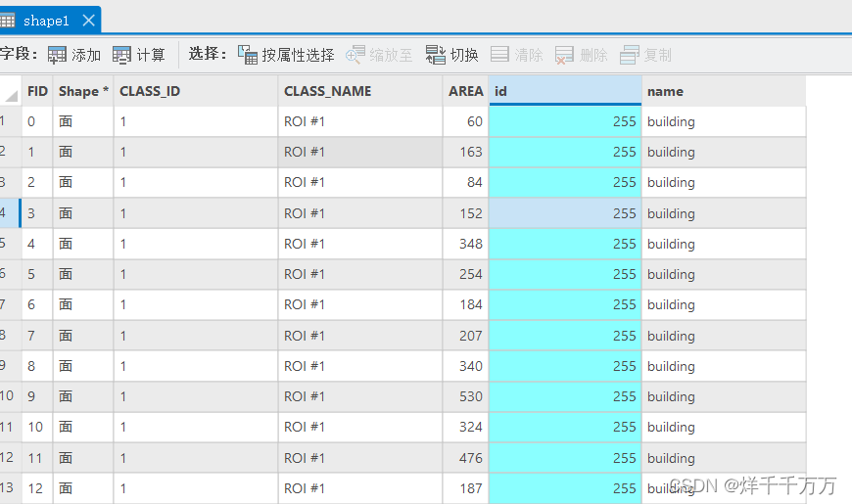This screenshot has height=504, width=852.
Task: Click the name column header
Action: [724, 91]
